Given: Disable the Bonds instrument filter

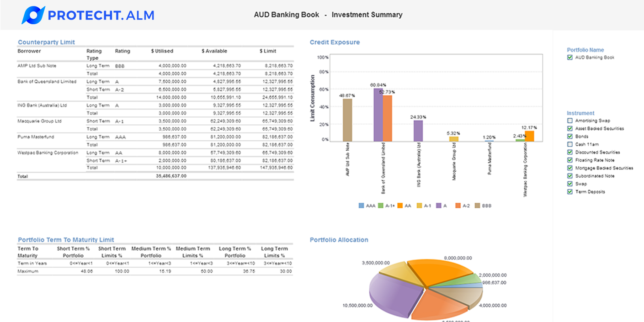Looking at the screenshot, I should (569, 136).
